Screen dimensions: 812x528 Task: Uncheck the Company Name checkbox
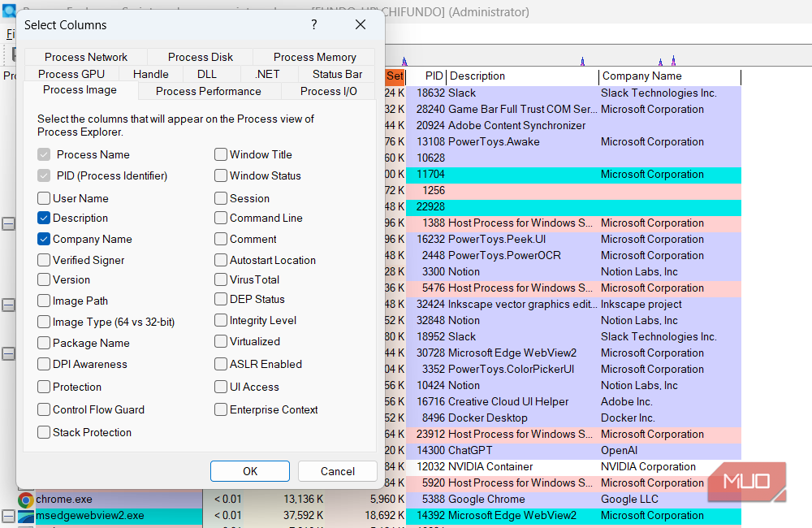coord(44,239)
